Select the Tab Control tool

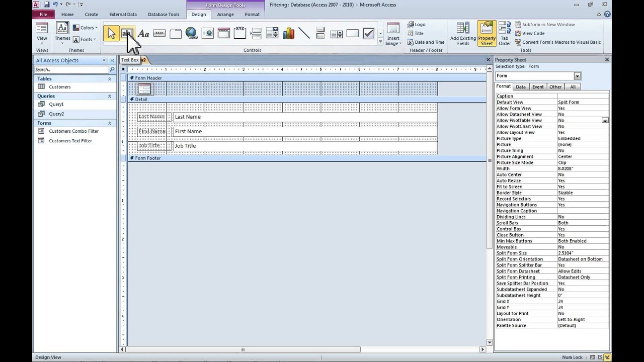click(176, 33)
